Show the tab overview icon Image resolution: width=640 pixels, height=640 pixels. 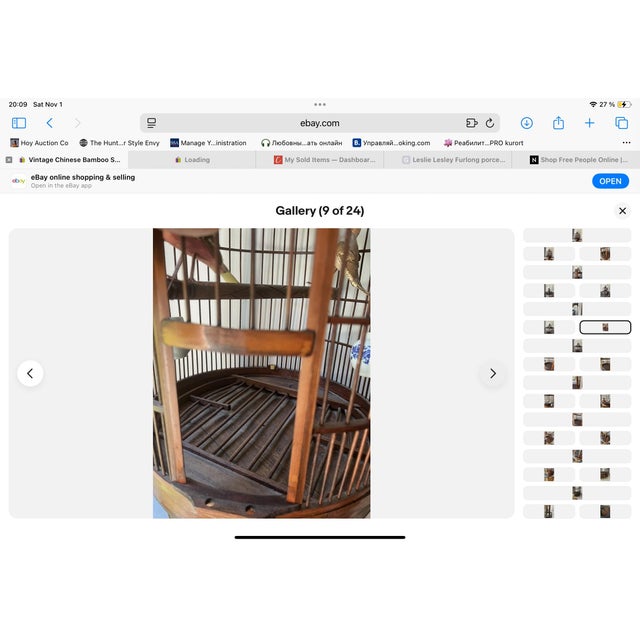[621, 123]
